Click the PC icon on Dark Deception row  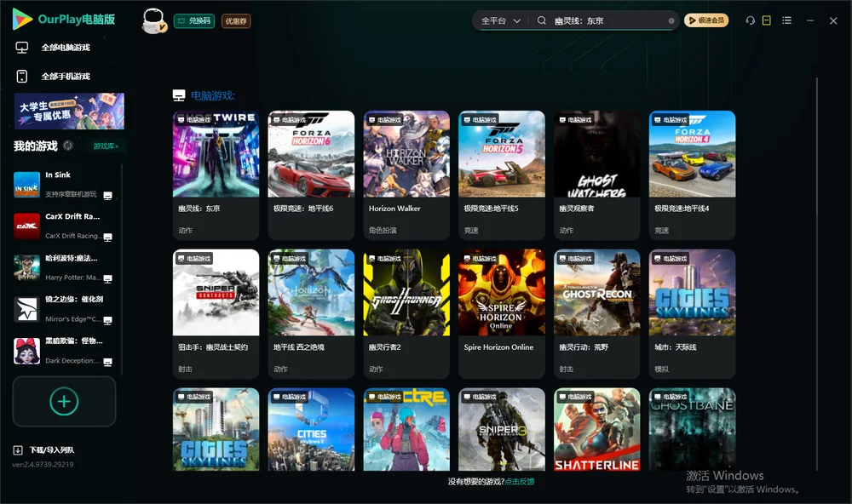coord(107,363)
